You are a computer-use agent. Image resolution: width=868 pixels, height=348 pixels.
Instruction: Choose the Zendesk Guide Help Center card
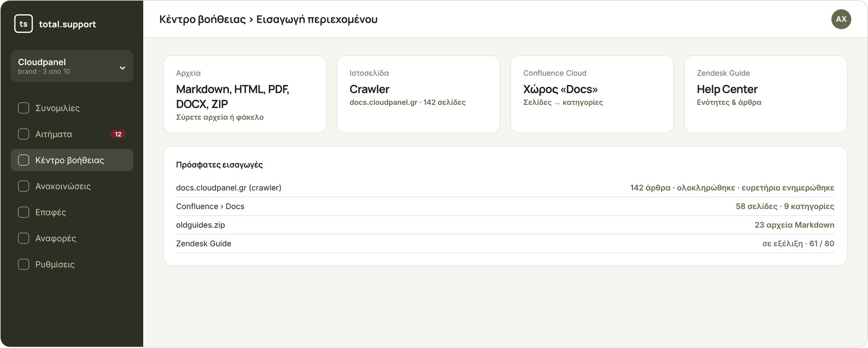click(766, 94)
